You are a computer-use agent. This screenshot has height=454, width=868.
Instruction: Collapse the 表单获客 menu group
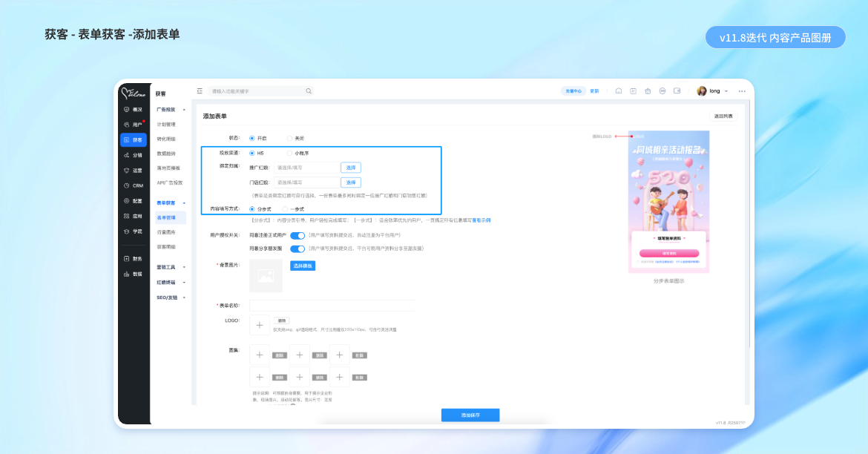tap(184, 203)
